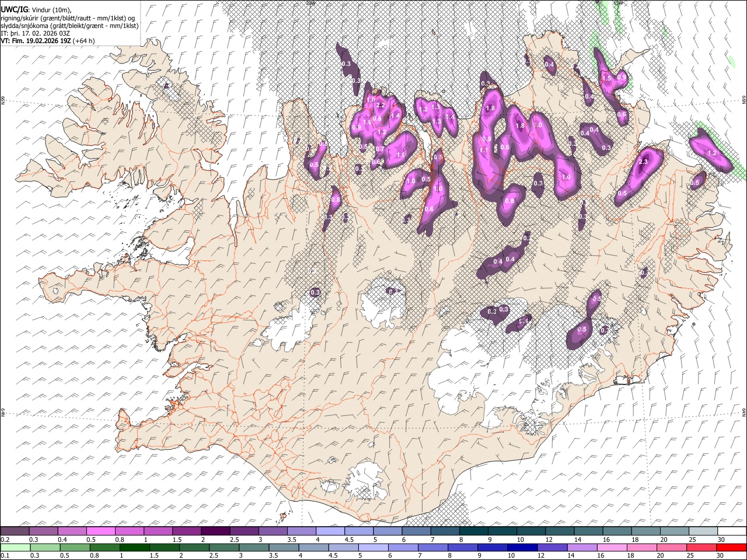This screenshot has width=747, height=560.
Task: Click the snow scale swatch starting at 1.5
Action: 187,531
